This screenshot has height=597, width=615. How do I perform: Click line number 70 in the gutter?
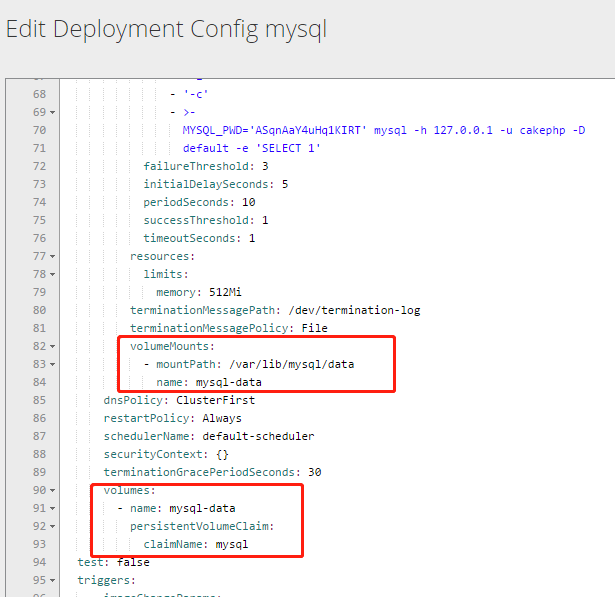point(38,130)
